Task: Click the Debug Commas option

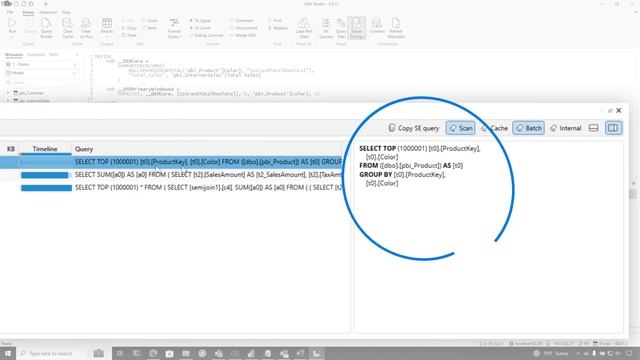Action: tap(206, 36)
